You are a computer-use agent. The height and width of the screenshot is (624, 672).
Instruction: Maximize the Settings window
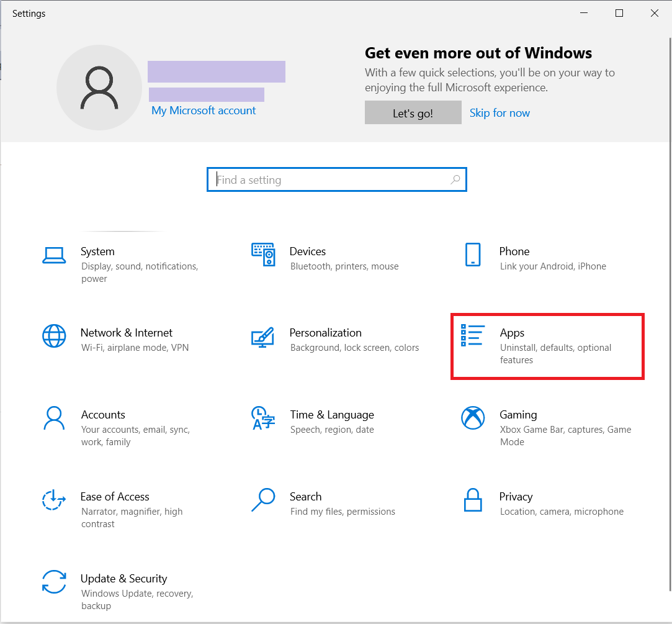(619, 13)
